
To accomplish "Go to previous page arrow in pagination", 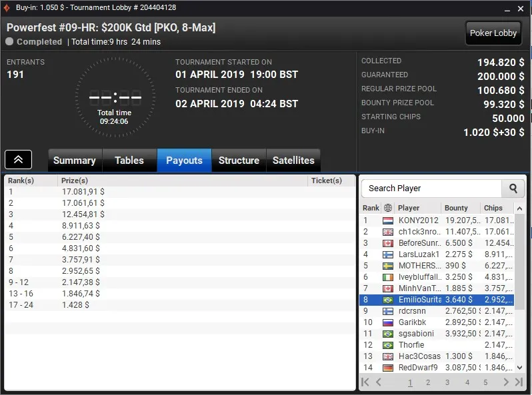I will point(379,382).
